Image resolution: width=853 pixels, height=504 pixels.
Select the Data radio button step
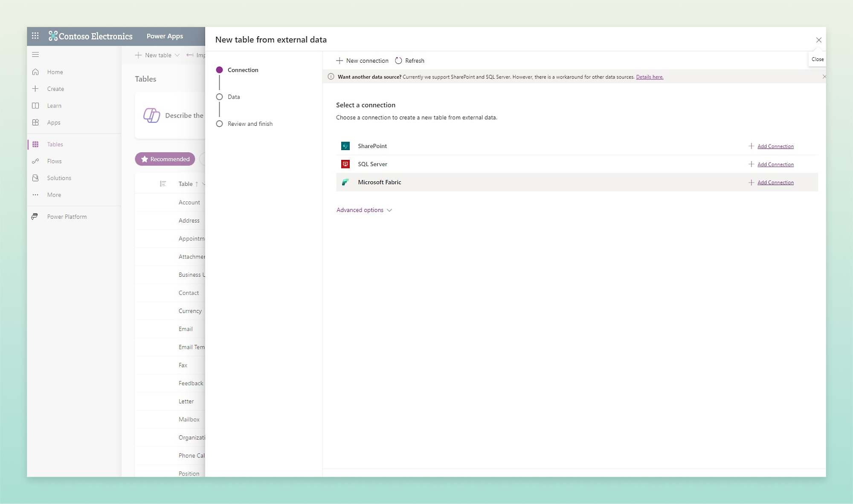coord(219,96)
